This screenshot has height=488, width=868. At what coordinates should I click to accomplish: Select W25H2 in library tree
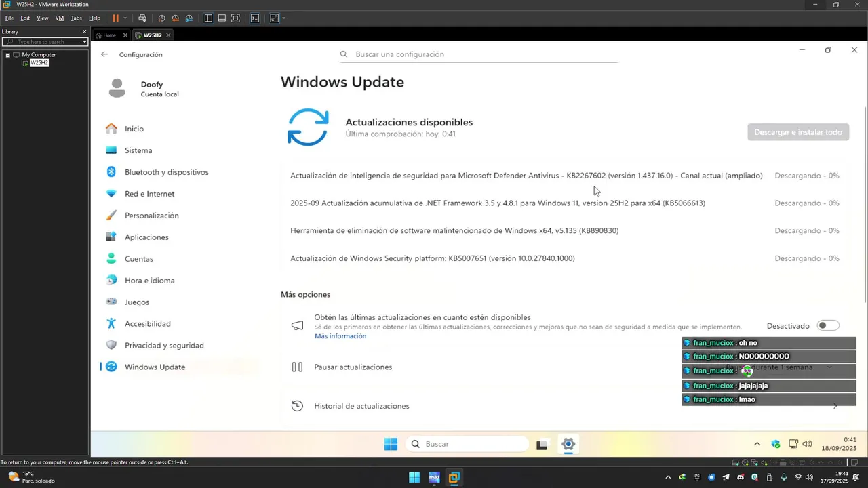(39, 63)
